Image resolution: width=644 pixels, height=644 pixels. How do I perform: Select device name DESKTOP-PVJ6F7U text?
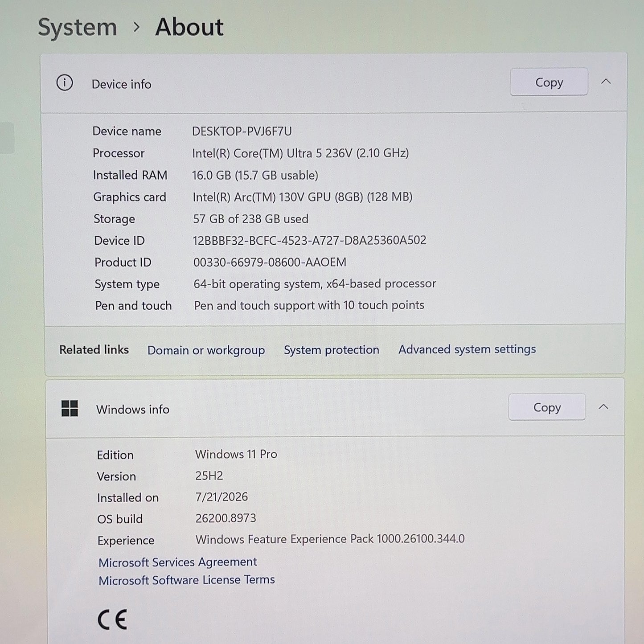coord(242,131)
